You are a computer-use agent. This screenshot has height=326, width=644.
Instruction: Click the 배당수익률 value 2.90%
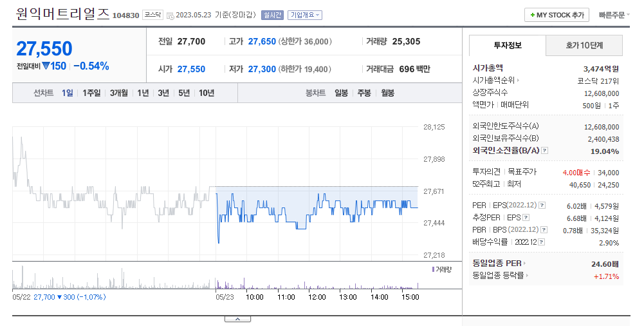click(x=609, y=243)
